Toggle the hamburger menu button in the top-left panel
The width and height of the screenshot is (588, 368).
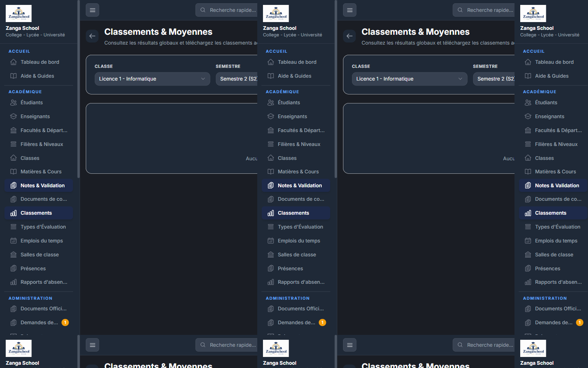(93, 10)
